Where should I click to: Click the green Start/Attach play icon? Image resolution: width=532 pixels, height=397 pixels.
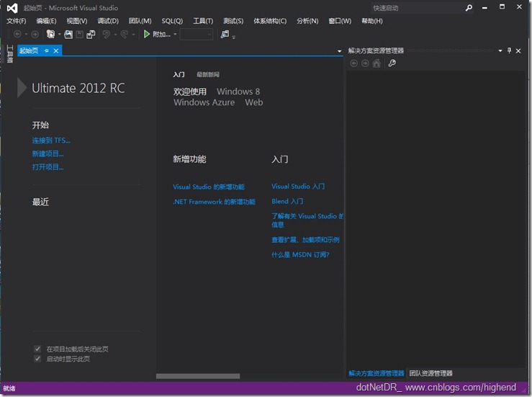coord(147,35)
